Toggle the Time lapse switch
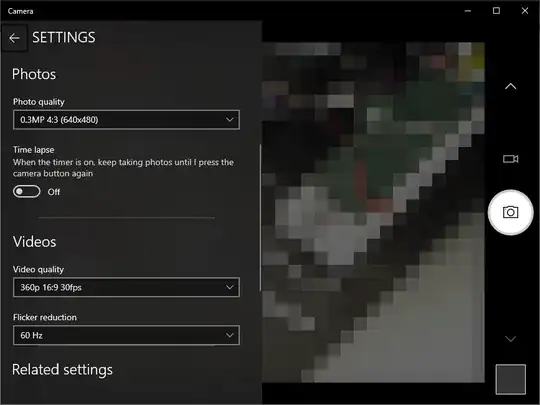540x405 pixels. pos(27,191)
